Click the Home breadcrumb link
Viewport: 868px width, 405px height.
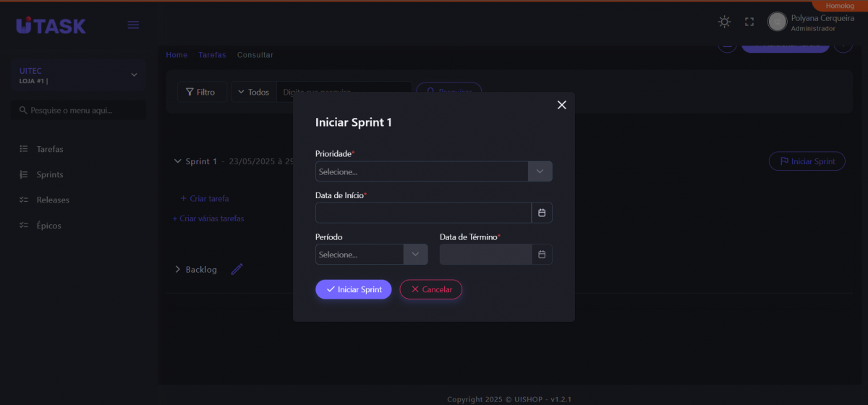coord(176,55)
